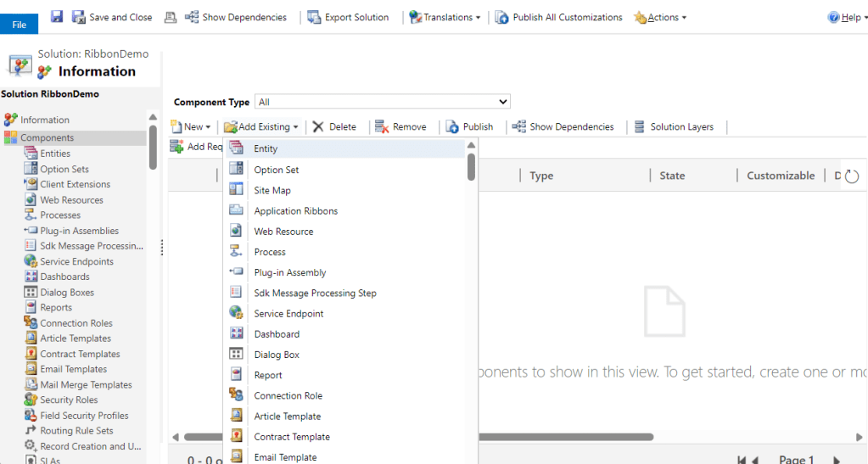
Task: Sort by the Type column header
Action: (541, 176)
